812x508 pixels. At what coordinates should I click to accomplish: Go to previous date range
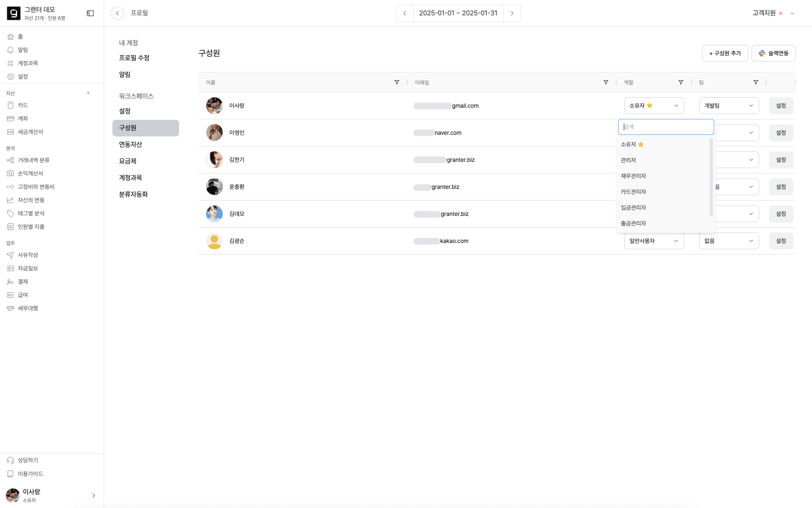click(405, 13)
